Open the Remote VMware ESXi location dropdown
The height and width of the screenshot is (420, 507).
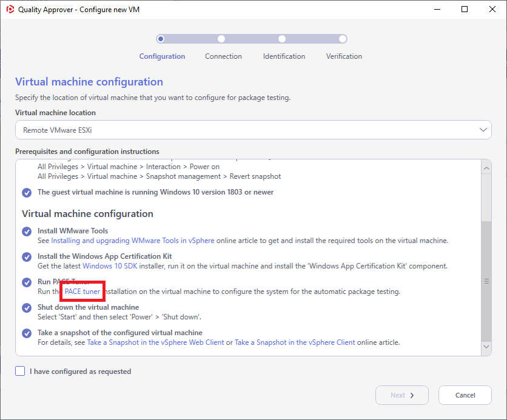[x=253, y=130]
